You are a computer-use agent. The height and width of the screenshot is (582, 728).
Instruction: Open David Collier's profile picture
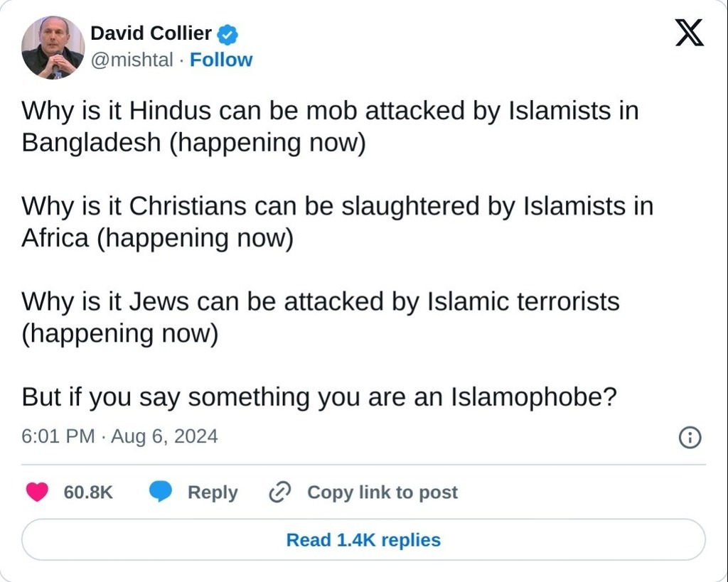[x=53, y=47]
